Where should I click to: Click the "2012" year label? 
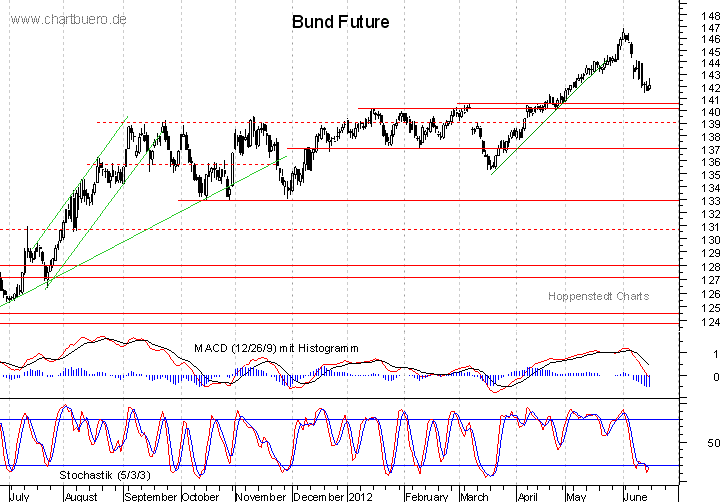(360, 496)
